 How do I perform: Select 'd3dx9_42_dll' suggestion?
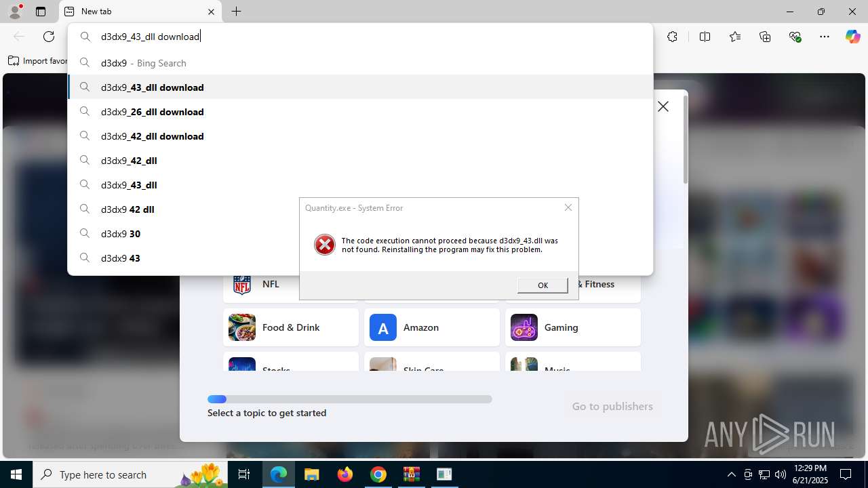point(360,161)
